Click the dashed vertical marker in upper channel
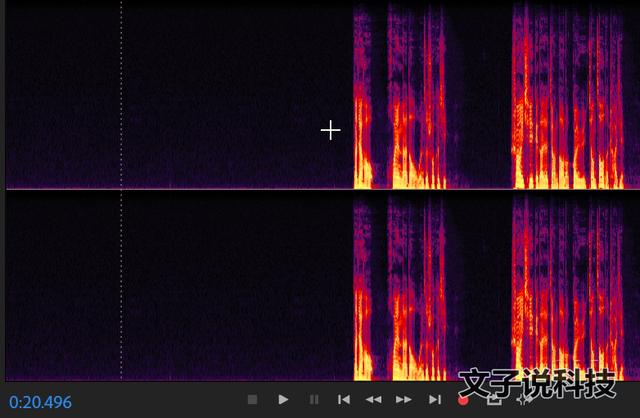640x418 pixels. 121,95
